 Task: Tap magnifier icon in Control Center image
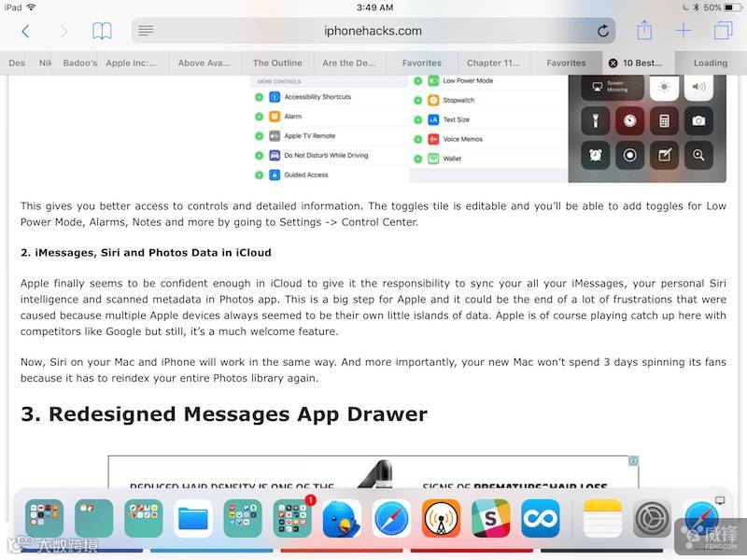coord(698,155)
